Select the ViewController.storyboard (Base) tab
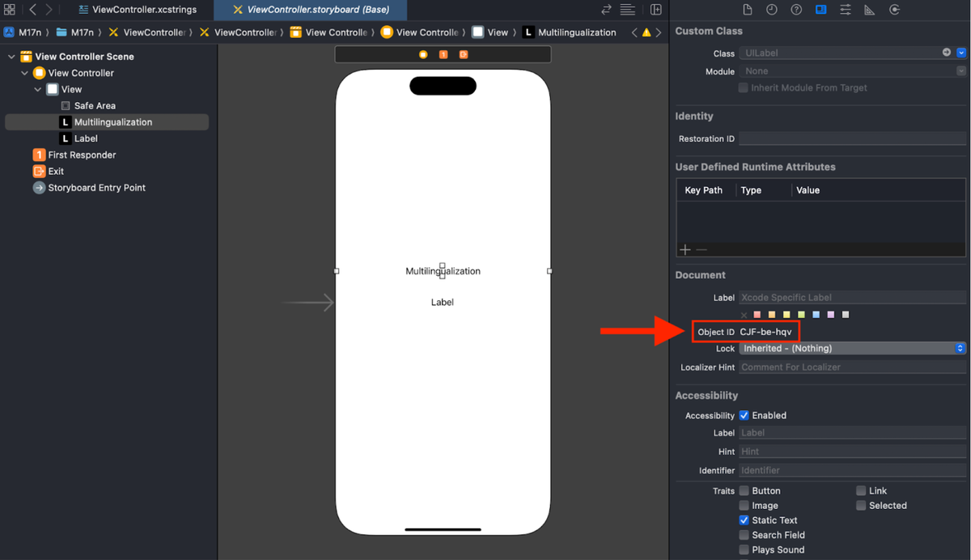The height and width of the screenshot is (560, 971). point(311,10)
